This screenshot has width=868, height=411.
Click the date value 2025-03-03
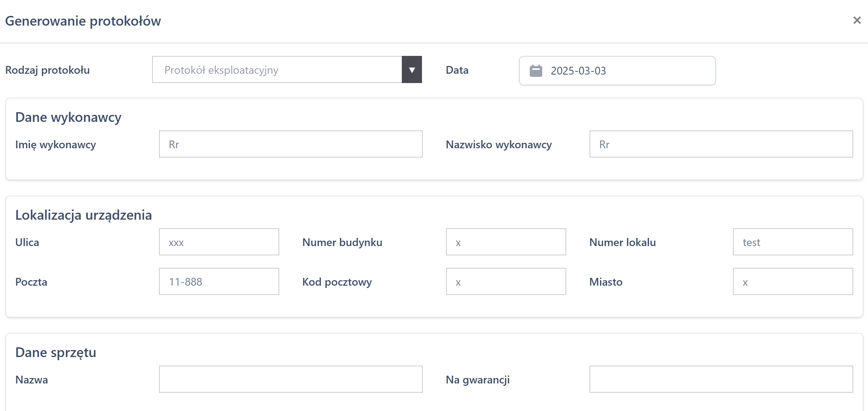(578, 71)
